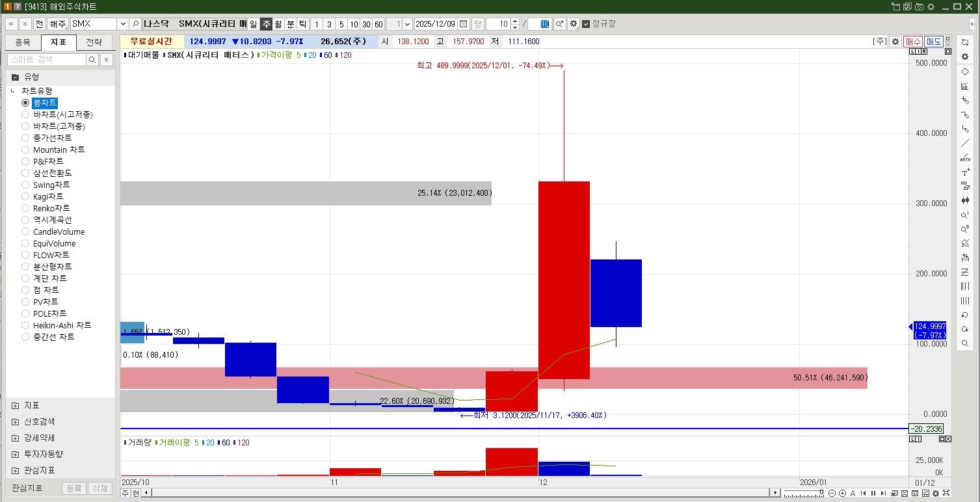Viewport: 980px width, 502px height.
Task: Click the smart search magnifier button
Action: 92,60
